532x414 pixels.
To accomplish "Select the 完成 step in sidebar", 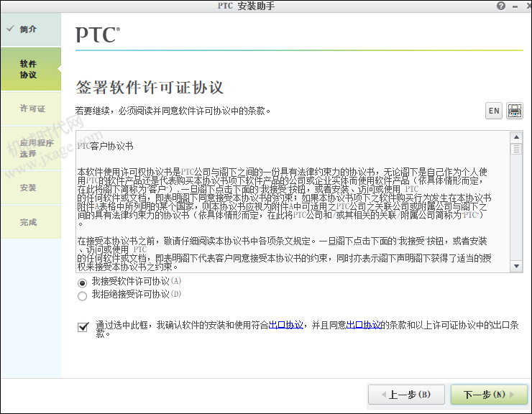I will (x=31, y=222).
